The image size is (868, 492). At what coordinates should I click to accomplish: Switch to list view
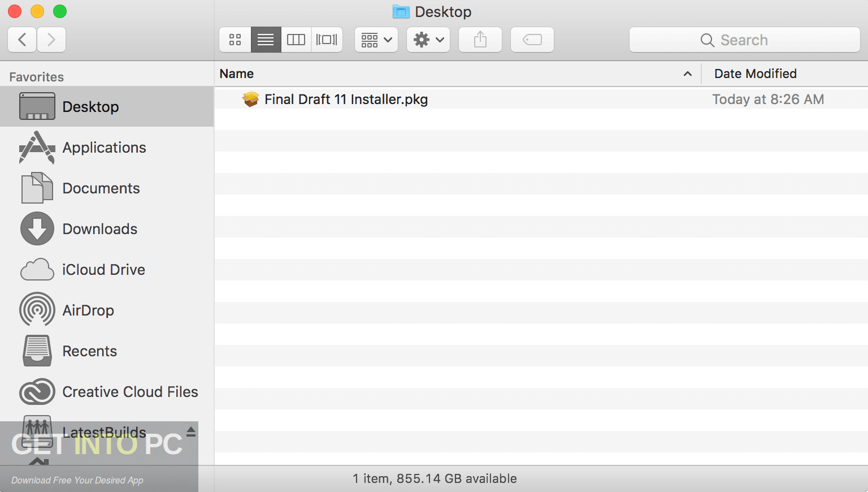(x=266, y=40)
